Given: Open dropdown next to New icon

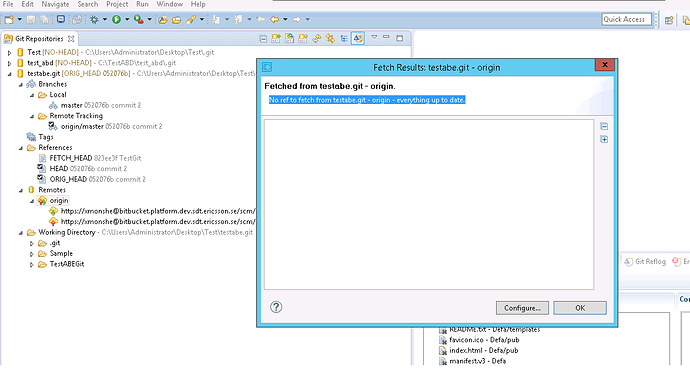Looking at the screenshot, I should click(19, 19).
